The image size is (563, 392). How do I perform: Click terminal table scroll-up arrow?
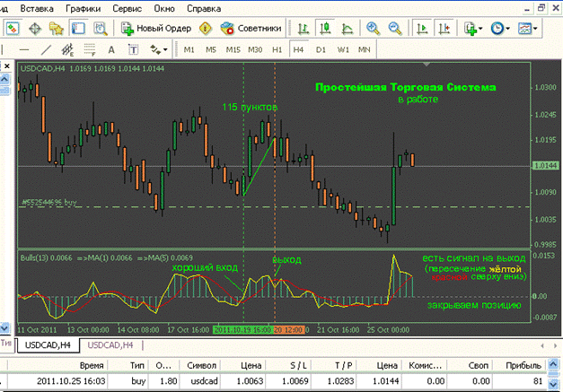[x=553, y=365]
